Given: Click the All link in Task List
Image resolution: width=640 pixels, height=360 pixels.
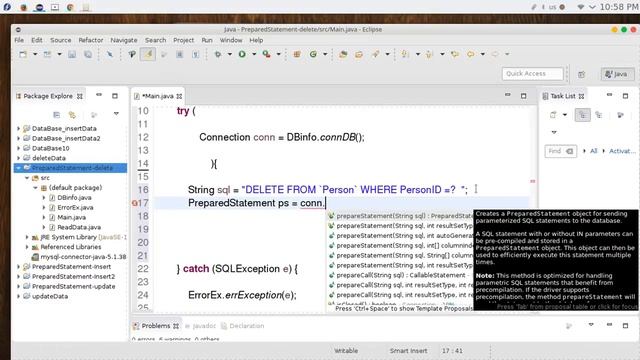Looking at the screenshot, I should 593,151.
